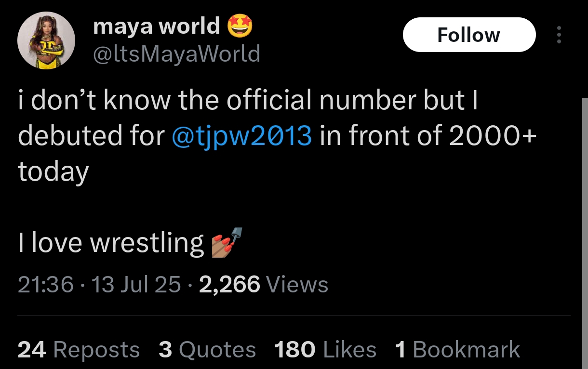View the 180 Likes list
Screen dimensions: 588x369
(325, 350)
